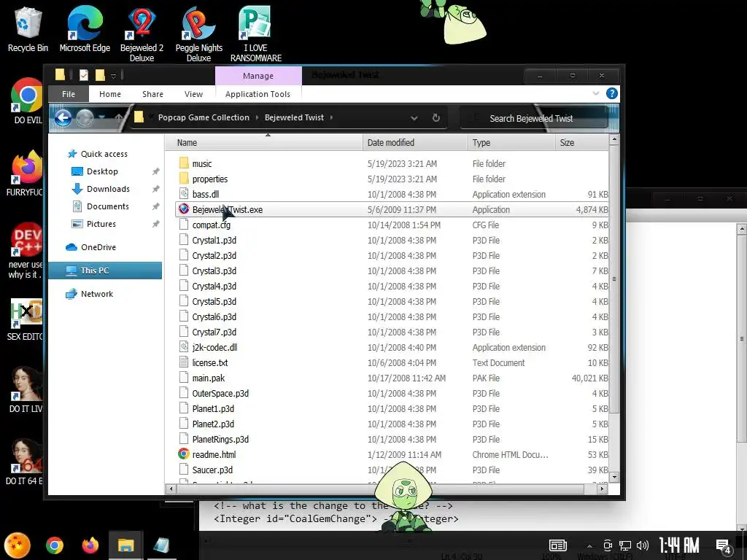Click the Properties quick access toolbar icon
Screen dimensions: 747x560
pyautogui.click(x=84, y=75)
